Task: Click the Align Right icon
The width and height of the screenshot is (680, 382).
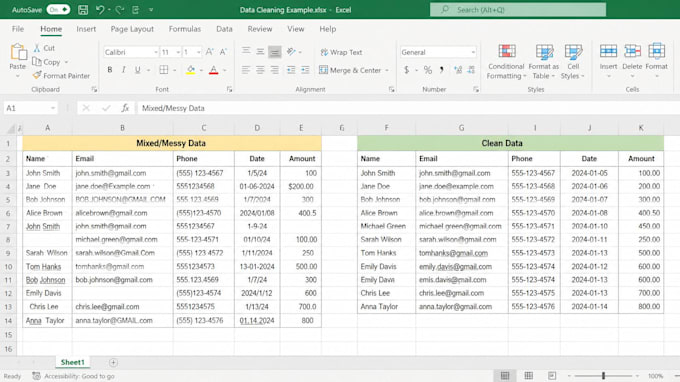Action: coord(275,70)
